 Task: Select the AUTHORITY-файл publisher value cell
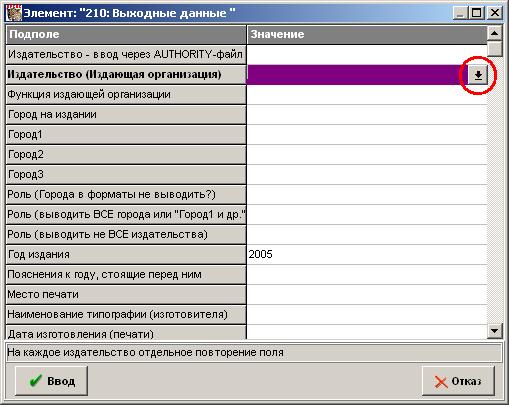pyautogui.click(x=367, y=54)
